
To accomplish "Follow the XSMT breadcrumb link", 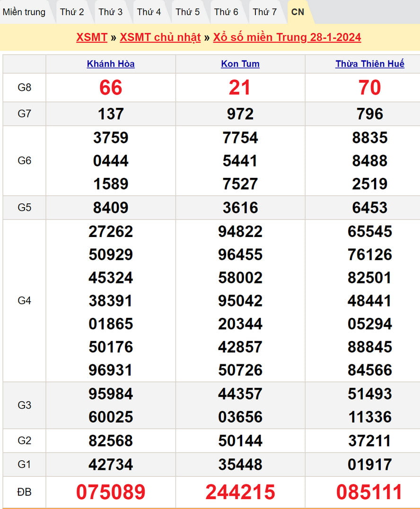I will [x=92, y=37].
